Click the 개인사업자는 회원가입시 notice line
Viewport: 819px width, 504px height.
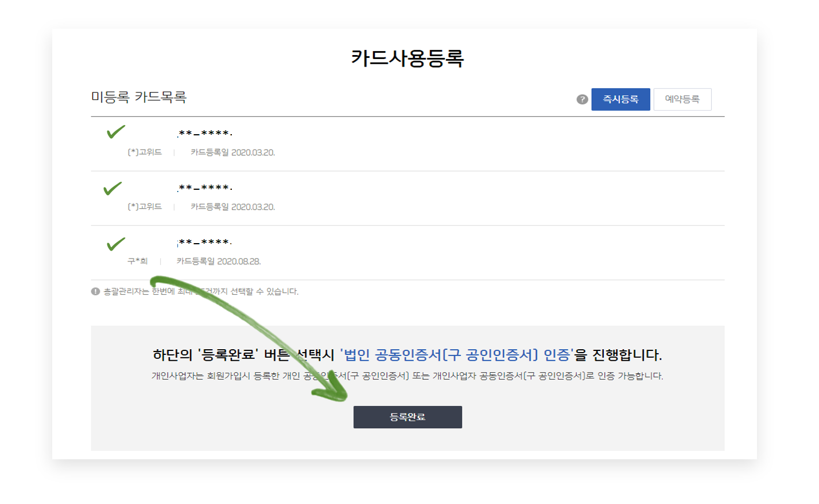407,376
